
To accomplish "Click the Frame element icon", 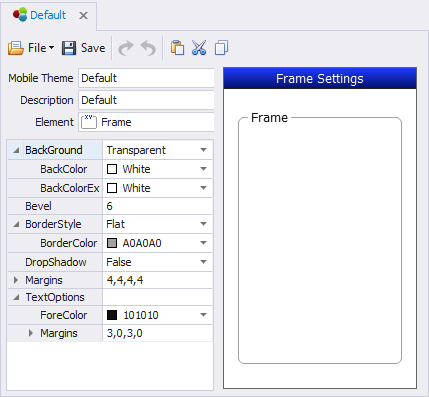I will point(89,122).
